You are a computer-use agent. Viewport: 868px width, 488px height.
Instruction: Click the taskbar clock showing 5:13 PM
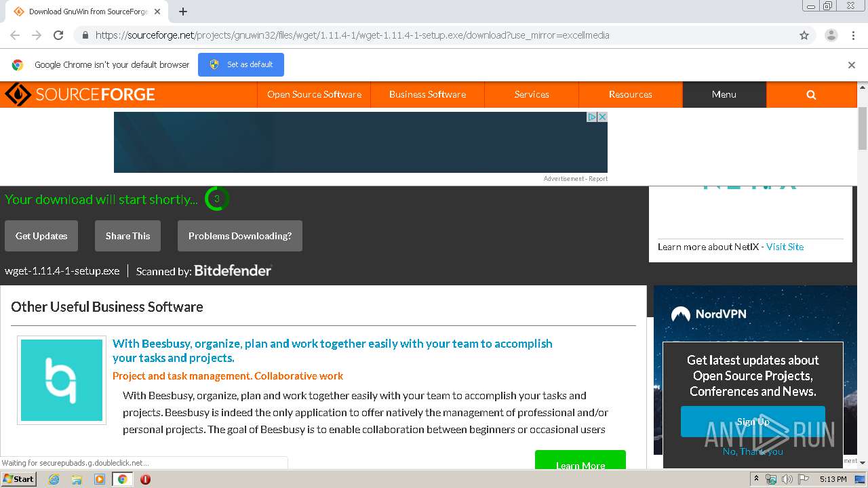[x=833, y=479]
